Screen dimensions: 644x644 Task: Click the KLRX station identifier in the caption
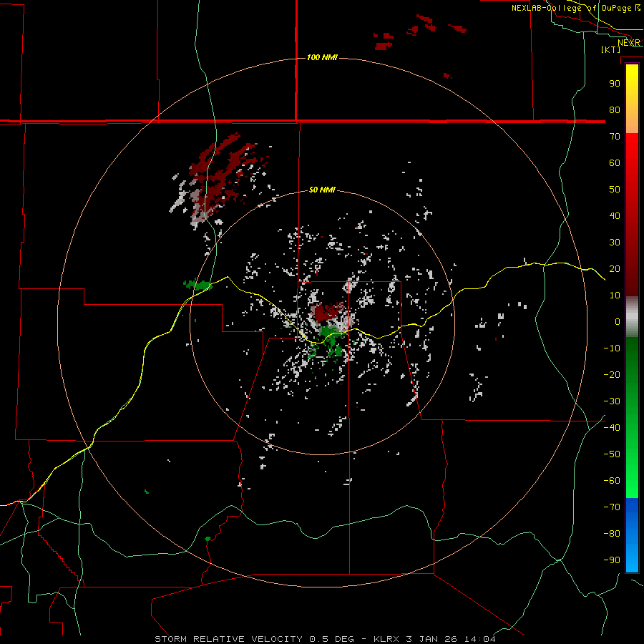pos(386,639)
